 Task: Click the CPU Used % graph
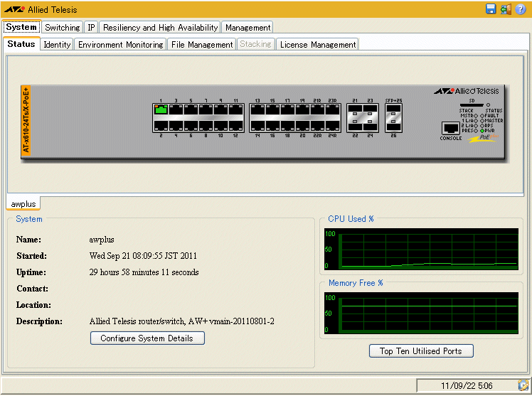click(421, 250)
